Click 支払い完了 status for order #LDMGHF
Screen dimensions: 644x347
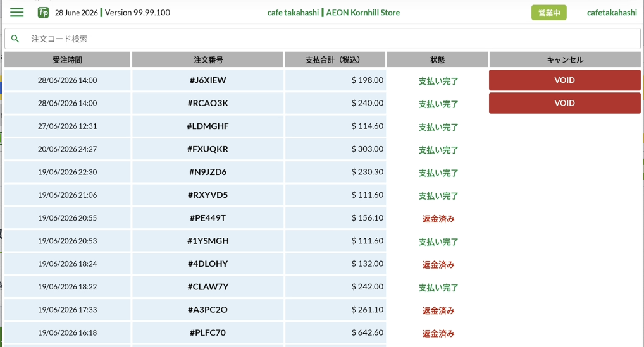pyautogui.click(x=438, y=127)
